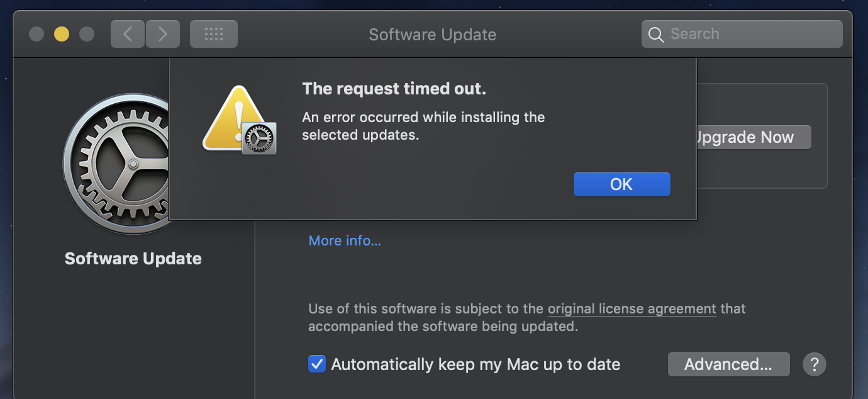This screenshot has height=399, width=868.
Task: Minimize the window with the yellow button
Action: coord(62,34)
